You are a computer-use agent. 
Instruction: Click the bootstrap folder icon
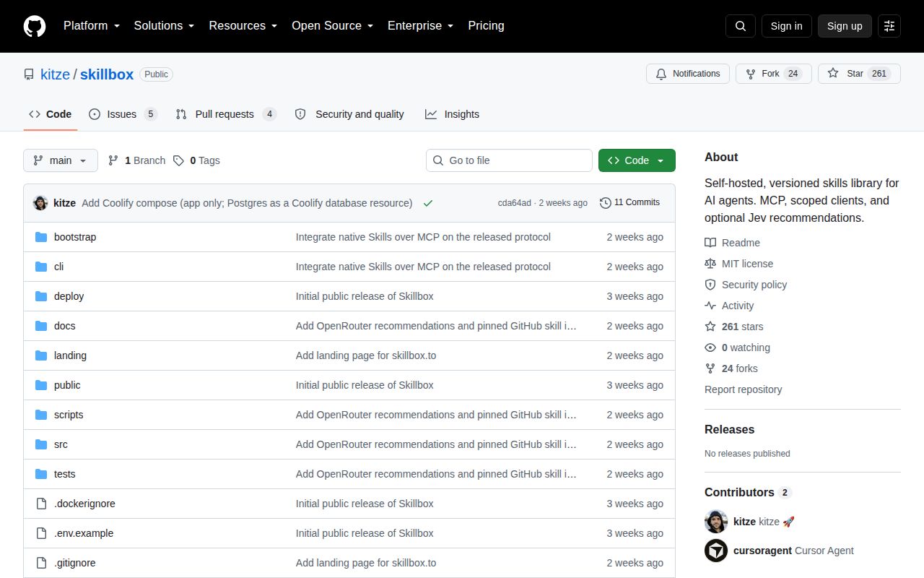(41, 237)
